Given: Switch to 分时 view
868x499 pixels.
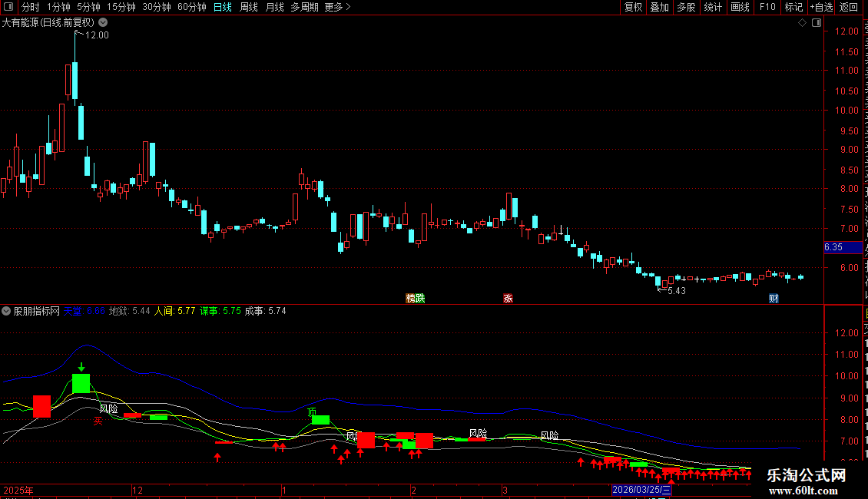Looking at the screenshot, I should click(31, 7).
